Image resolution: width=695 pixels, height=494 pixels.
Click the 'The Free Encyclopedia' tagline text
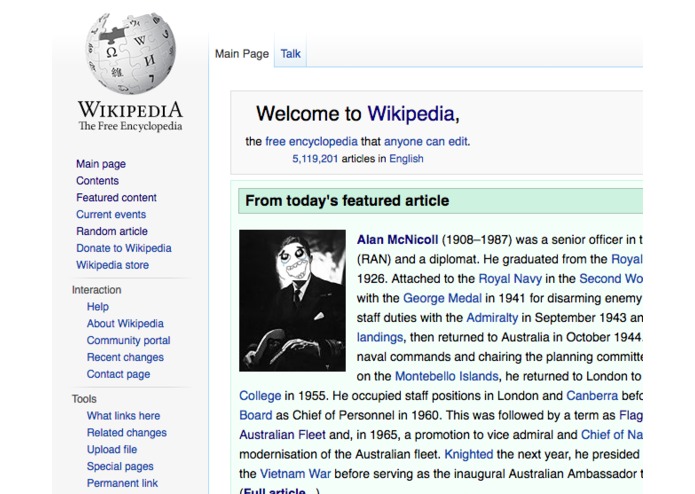tap(130, 126)
